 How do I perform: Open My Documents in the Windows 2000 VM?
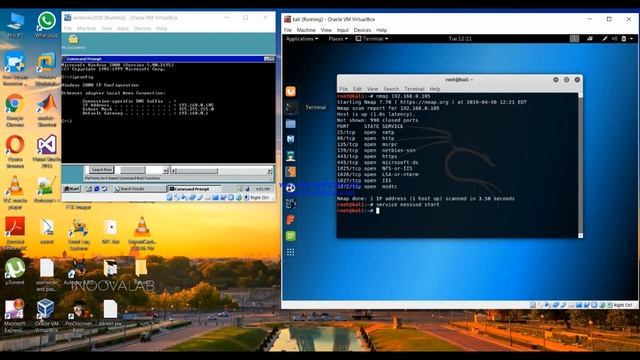[x=73, y=42]
